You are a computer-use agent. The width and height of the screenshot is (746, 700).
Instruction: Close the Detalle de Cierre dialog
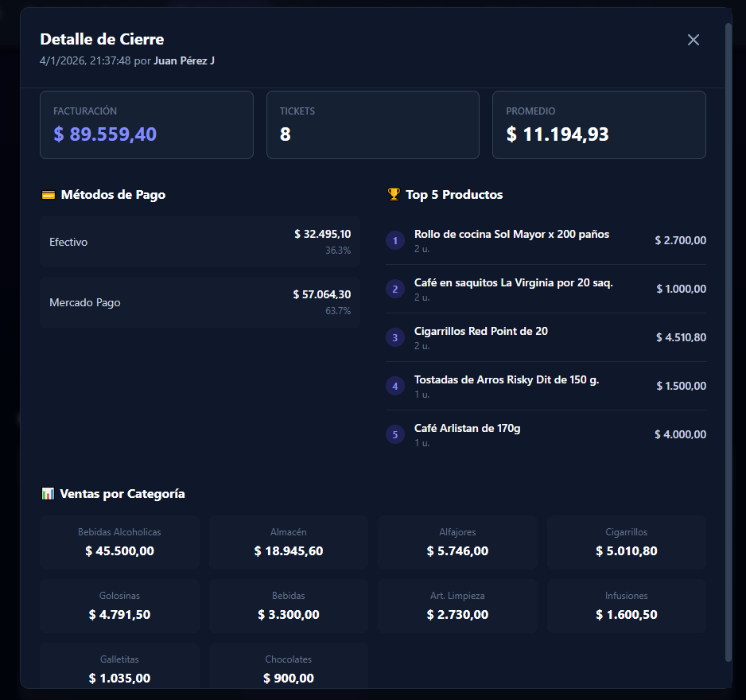click(693, 40)
